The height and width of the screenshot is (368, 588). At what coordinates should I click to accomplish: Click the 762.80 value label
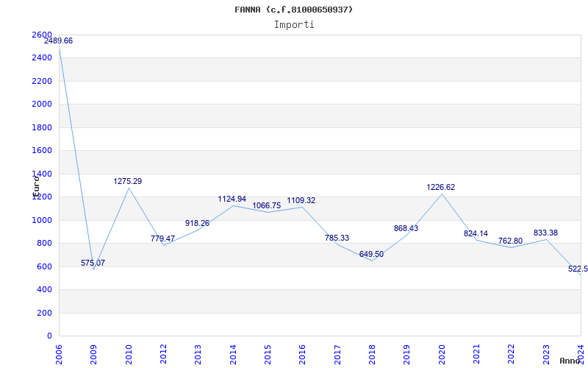[509, 241]
